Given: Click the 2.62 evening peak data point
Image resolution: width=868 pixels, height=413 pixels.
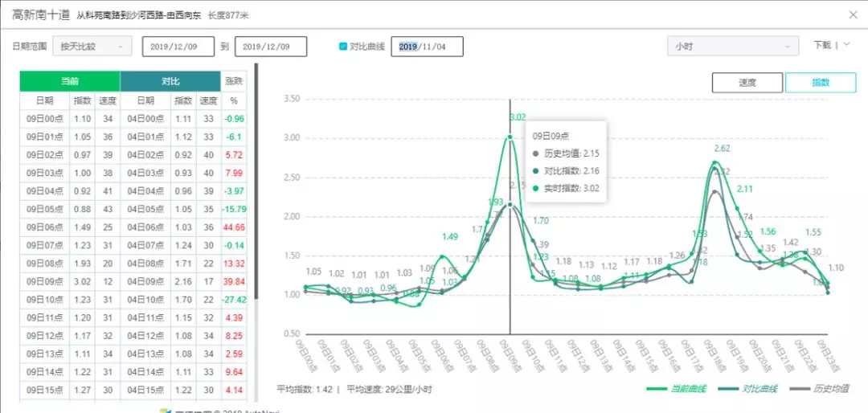Looking at the screenshot, I should coord(714,162).
